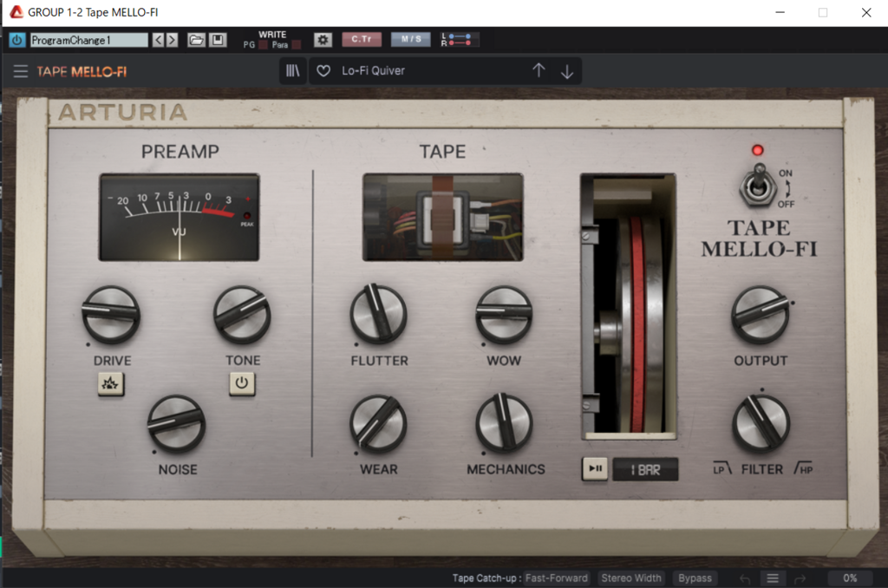Toggle the PG write checkbox
The height and width of the screenshot is (588, 888).
point(263,45)
